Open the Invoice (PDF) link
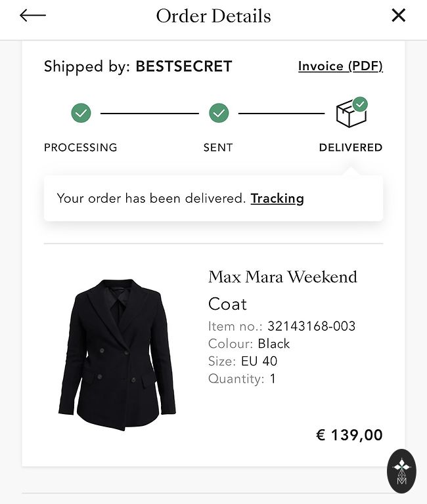The width and height of the screenshot is (427, 504). point(340,66)
